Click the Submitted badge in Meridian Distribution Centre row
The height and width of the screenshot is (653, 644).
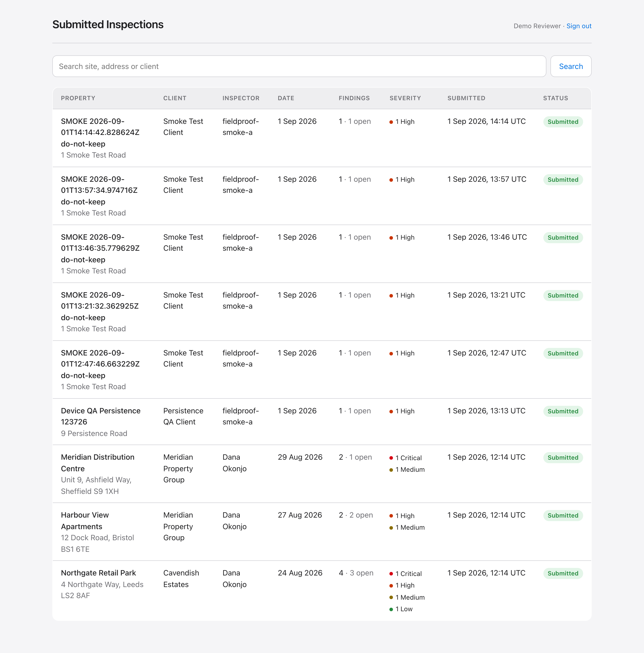point(563,457)
